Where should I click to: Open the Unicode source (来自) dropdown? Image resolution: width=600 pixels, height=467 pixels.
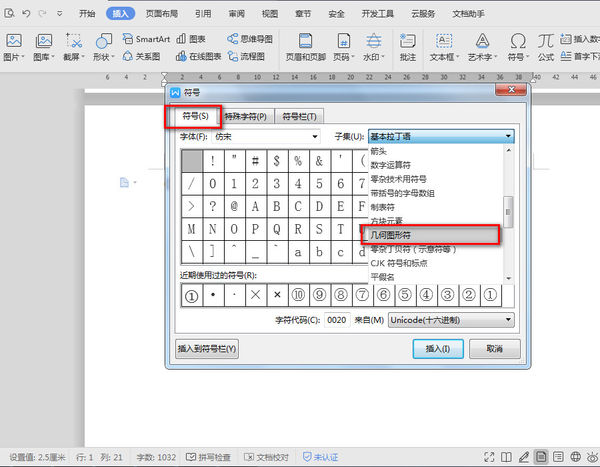pos(451,320)
